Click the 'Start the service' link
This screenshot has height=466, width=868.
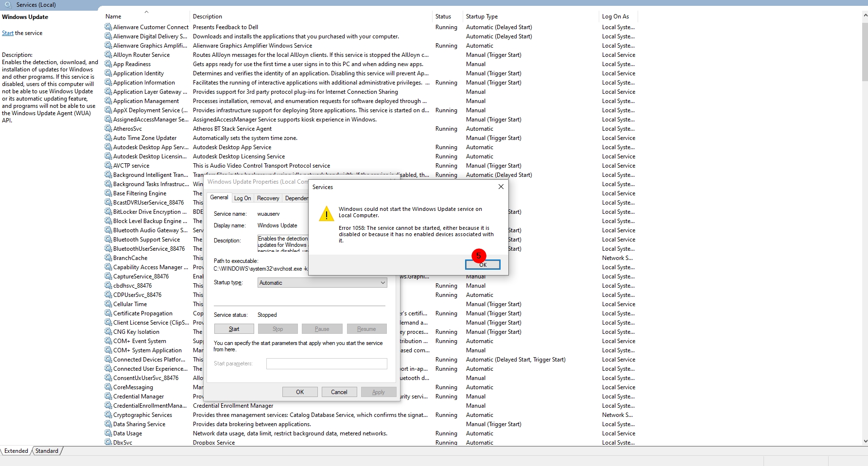(x=8, y=33)
